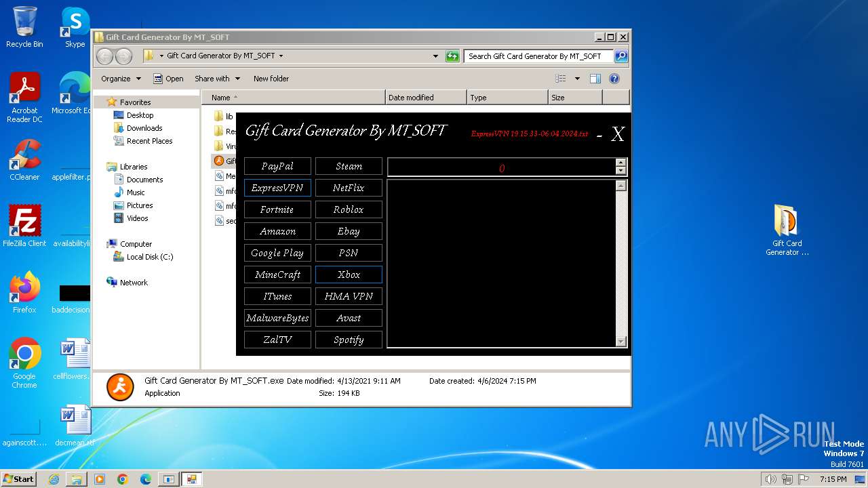The width and height of the screenshot is (868, 488).
Task: Open the view options dropdown arrow
Action: 577,79
